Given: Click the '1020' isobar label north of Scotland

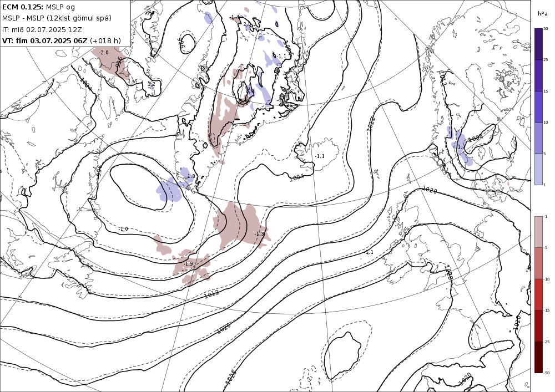Looking at the screenshot, I should (430, 190).
